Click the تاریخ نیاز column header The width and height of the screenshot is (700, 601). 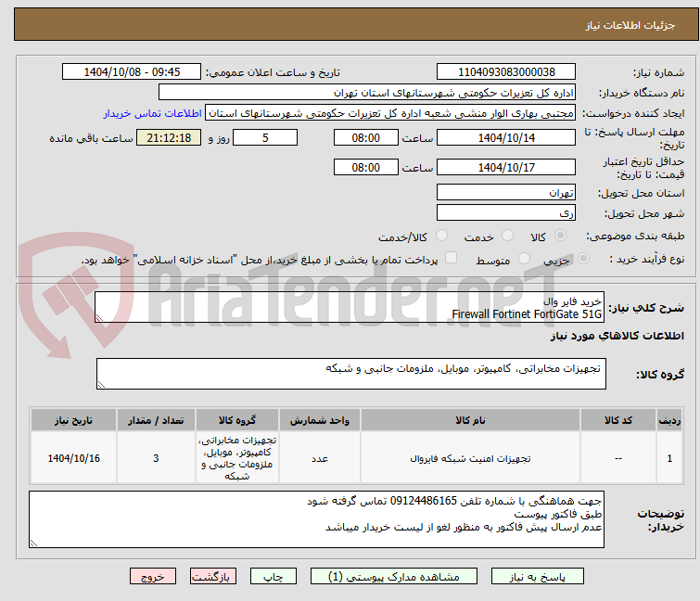tap(73, 420)
